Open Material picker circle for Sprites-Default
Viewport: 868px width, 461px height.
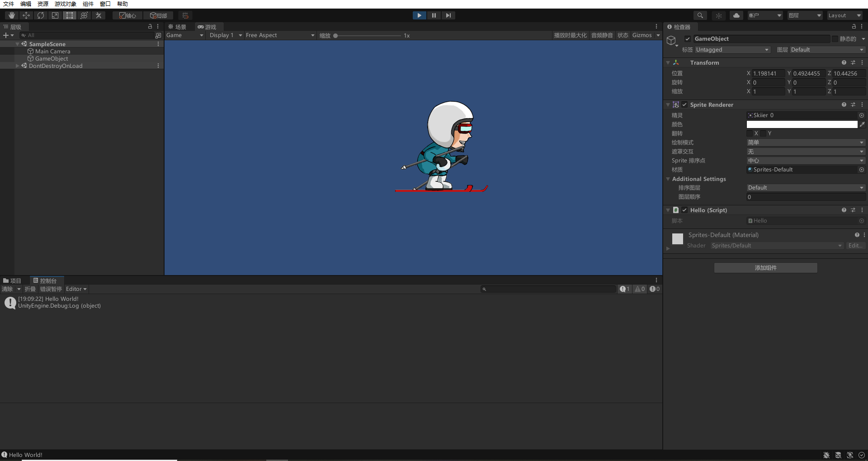click(x=862, y=170)
